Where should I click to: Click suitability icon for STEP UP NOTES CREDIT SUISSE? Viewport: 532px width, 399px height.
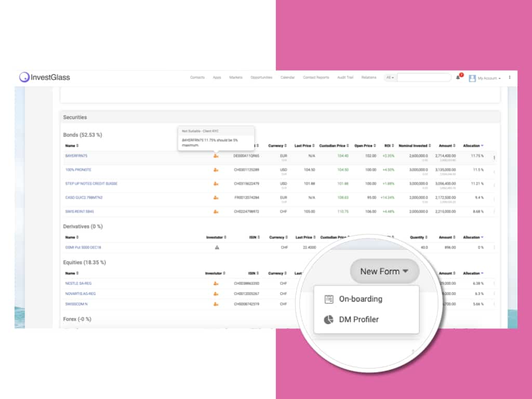click(x=216, y=184)
